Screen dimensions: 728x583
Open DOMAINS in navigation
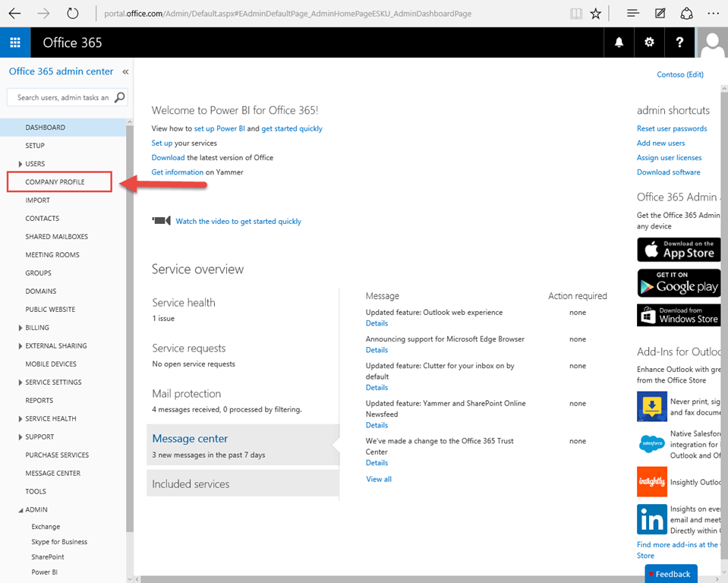(41, 291)
